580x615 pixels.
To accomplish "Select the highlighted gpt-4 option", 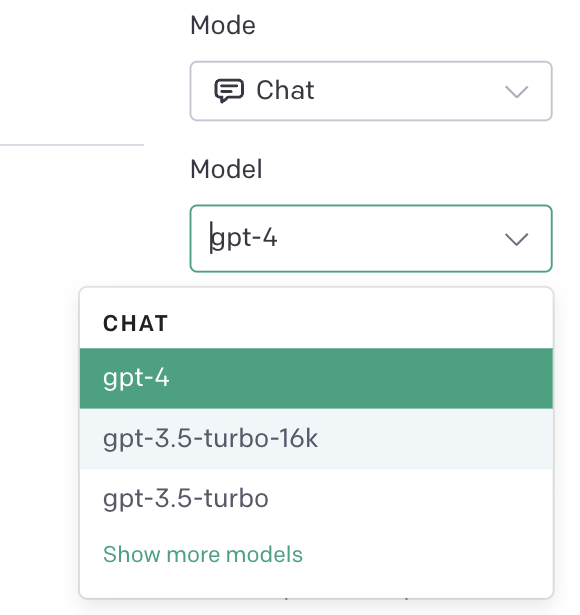I will (316, 378).
